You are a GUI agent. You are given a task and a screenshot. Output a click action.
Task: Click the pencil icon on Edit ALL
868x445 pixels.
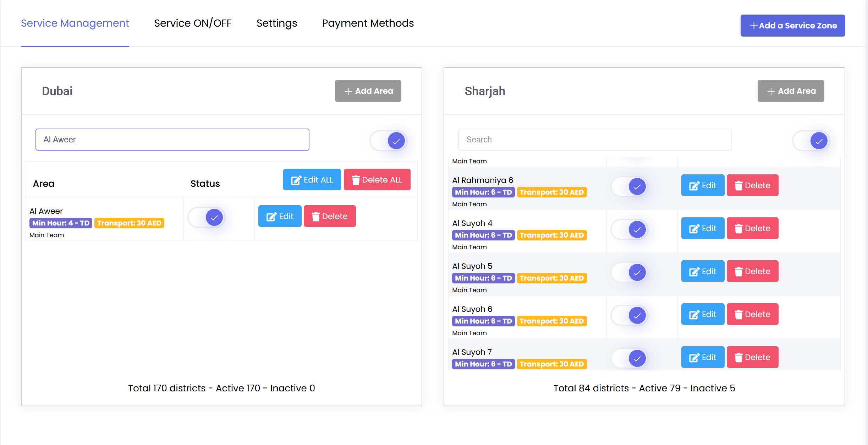[x=296, y=180]
